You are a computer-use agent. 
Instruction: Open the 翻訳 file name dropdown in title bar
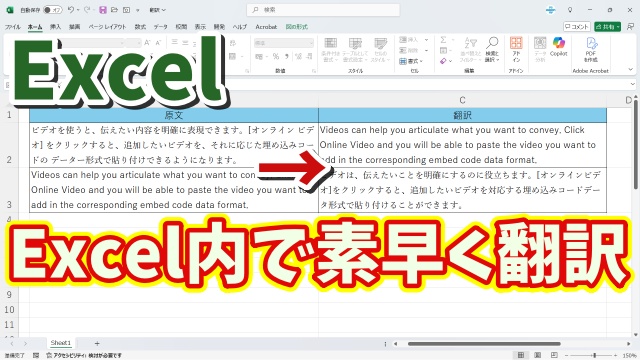point(158,10)
